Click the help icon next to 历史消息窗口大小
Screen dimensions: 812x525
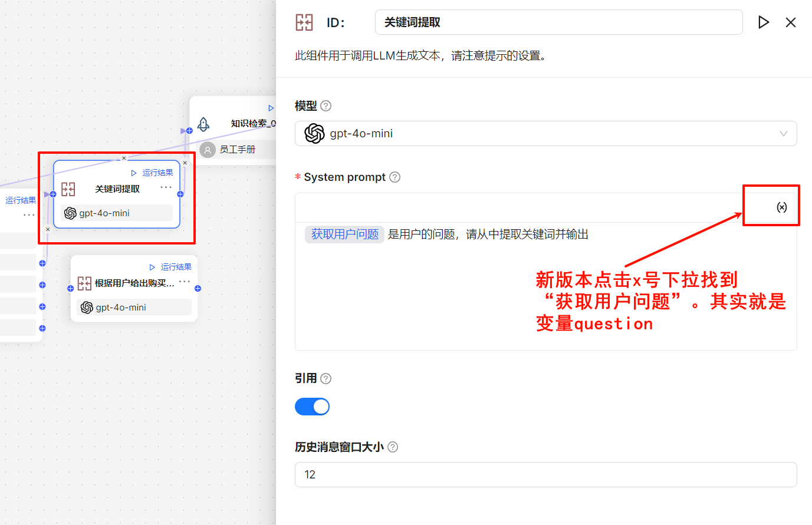pyautogui.click(x=393, y=447)
